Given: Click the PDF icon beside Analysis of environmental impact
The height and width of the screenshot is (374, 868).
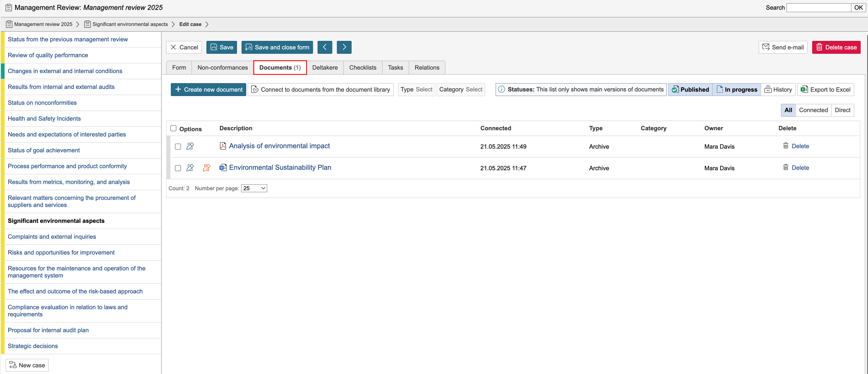Looking at the screenshot, I should pos(223,146).
